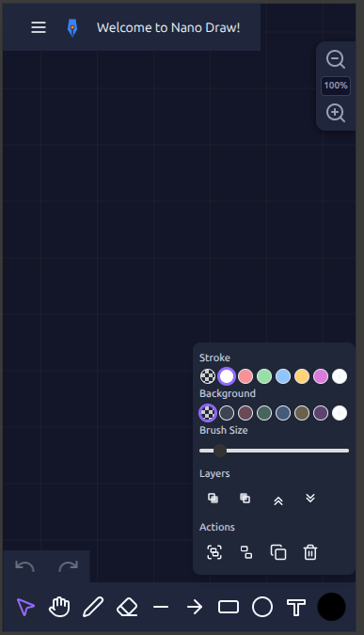Bring selection to front layer

point(245,498)
